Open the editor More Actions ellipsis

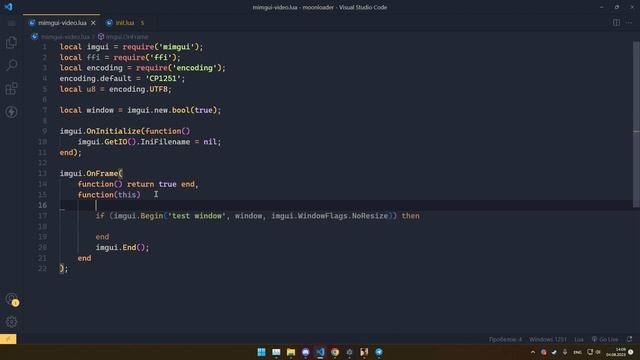point(629,23)
